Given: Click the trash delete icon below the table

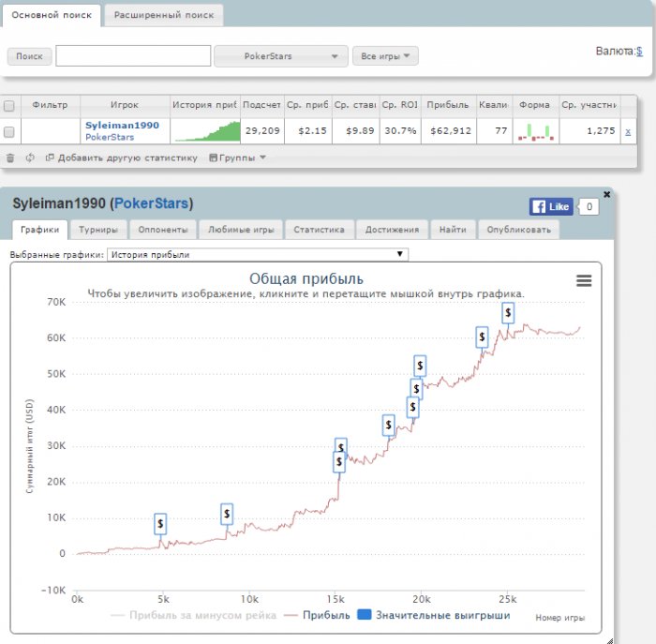Looking at the screenshot, I should pos(10,157).
